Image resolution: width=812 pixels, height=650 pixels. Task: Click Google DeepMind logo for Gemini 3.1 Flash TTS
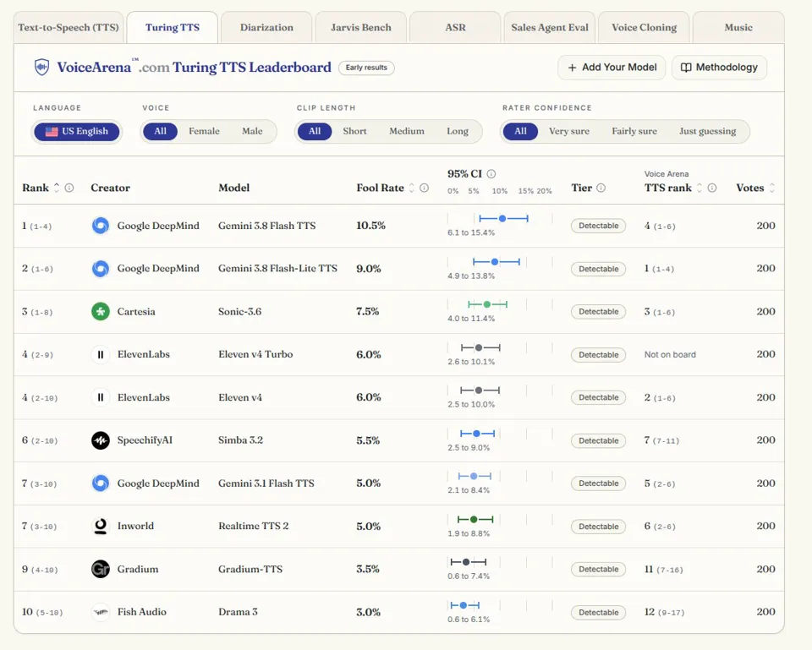pos(101,483)
